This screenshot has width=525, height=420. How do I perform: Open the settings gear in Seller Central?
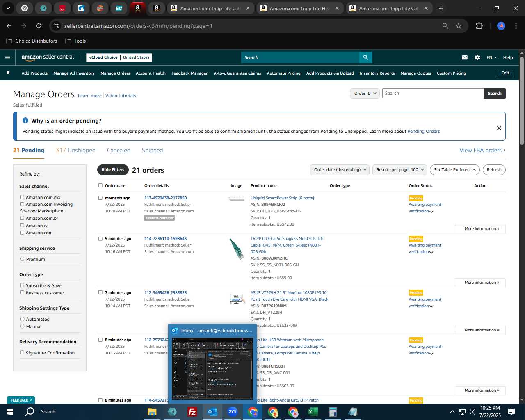(x=477, y=57)
